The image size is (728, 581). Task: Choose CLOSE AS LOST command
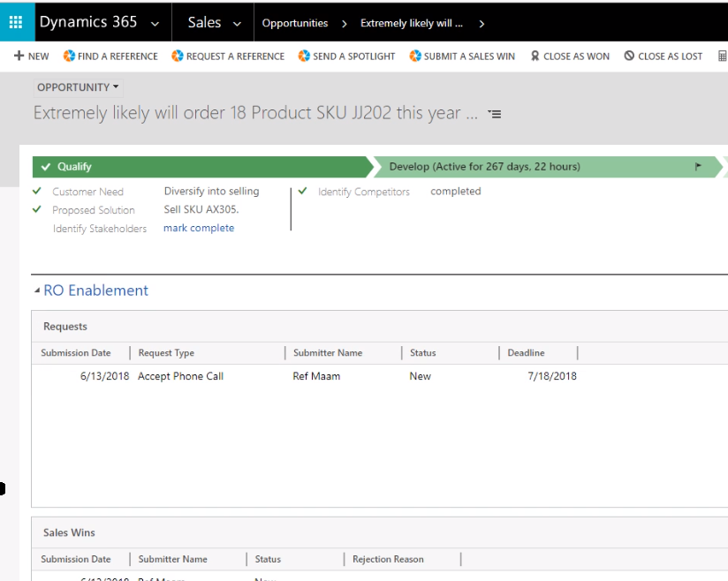point(670,57)
